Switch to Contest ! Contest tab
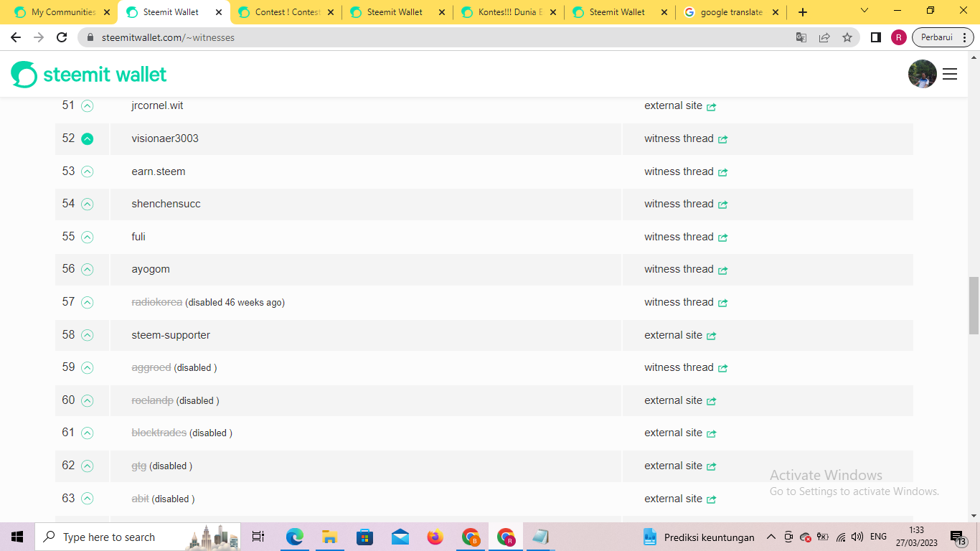Screen dimensions: 980x551 click(287, 12)
